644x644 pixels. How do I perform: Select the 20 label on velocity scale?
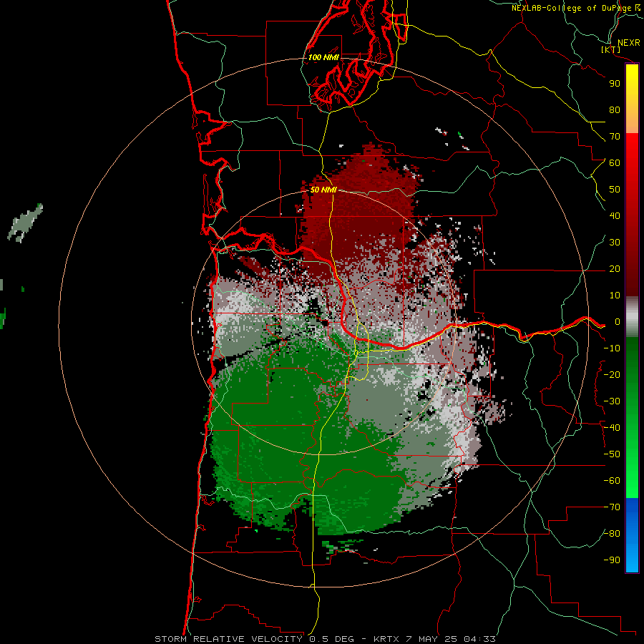[615, 269]
